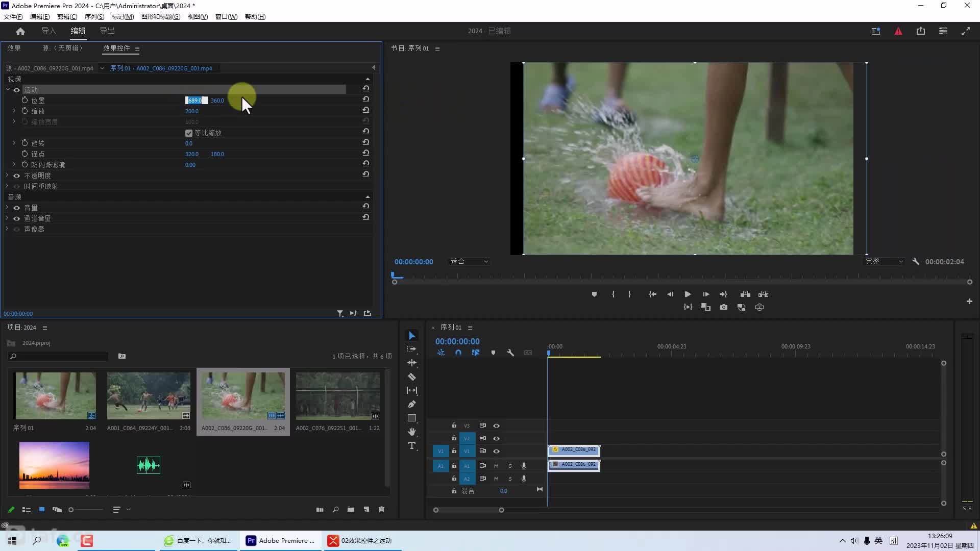Toggle Opacity effect eye icon
The height and width of the screenshot is (551, 980).
[17, 176]
